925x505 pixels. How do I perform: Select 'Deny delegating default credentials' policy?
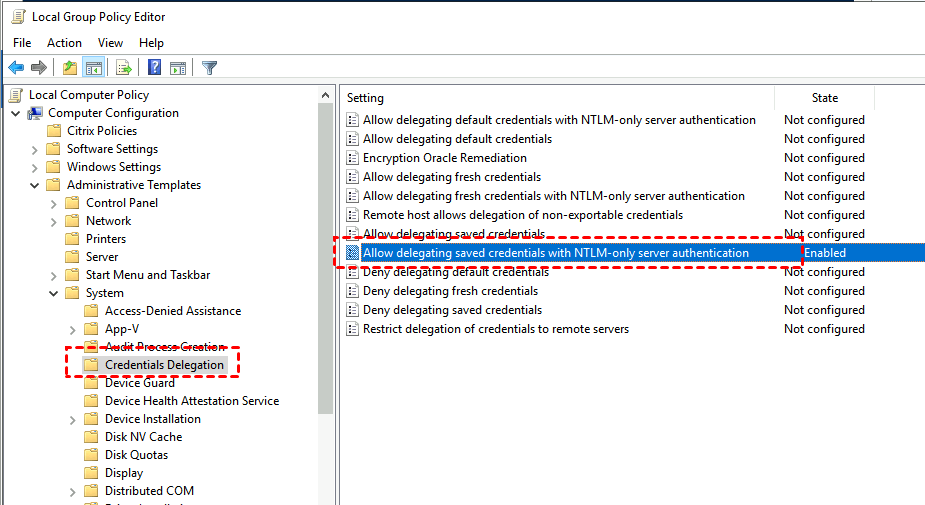point(455,272)
